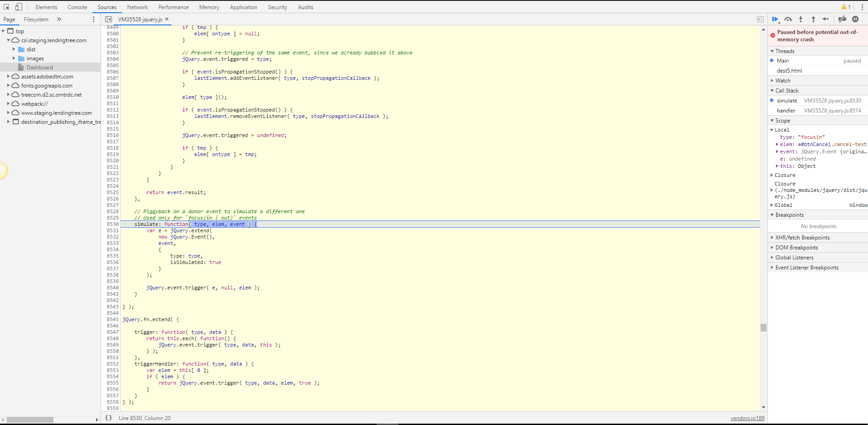Hide the debugger sidebar icon
The width and height of the screenshot is (868, 425).
click(x=760, y=19)
